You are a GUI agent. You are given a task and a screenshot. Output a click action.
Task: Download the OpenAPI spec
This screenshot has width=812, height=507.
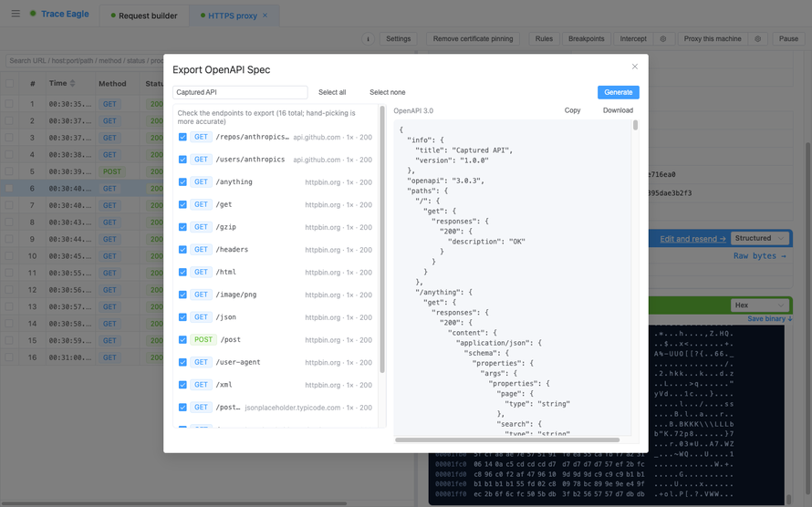tap(618, 110)
